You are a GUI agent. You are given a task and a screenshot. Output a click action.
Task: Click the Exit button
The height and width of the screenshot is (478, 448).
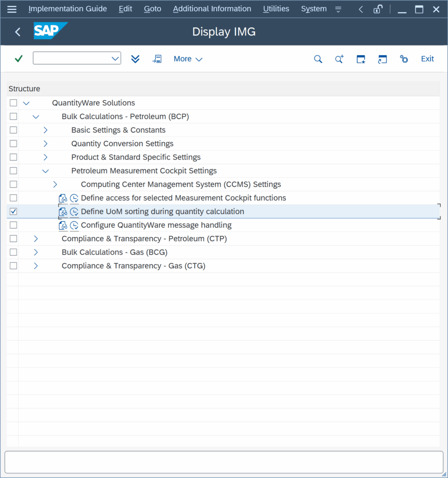click(427, 59)
